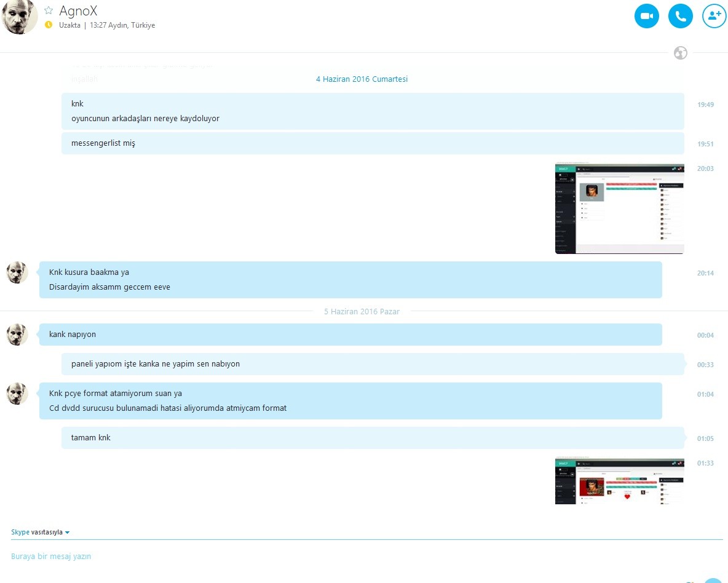Add people to this conversation
This screenshot has width=728, height=583.
click(714, 16)
